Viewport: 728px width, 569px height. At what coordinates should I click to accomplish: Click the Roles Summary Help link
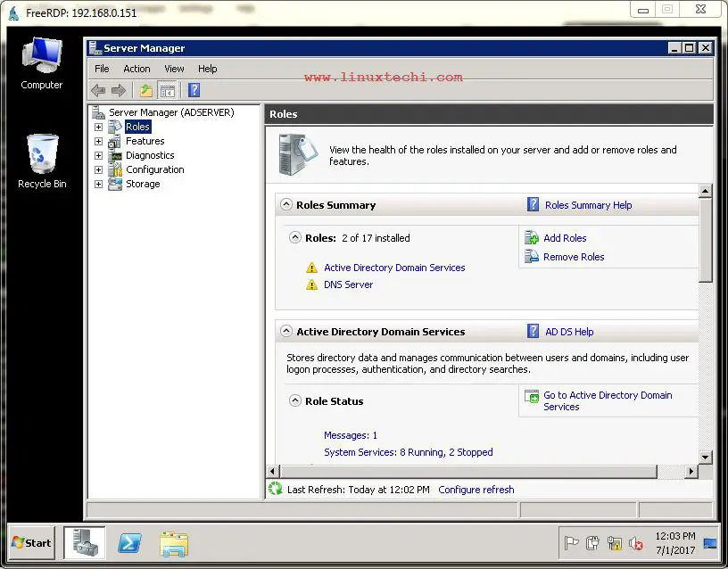pos(588,205)
